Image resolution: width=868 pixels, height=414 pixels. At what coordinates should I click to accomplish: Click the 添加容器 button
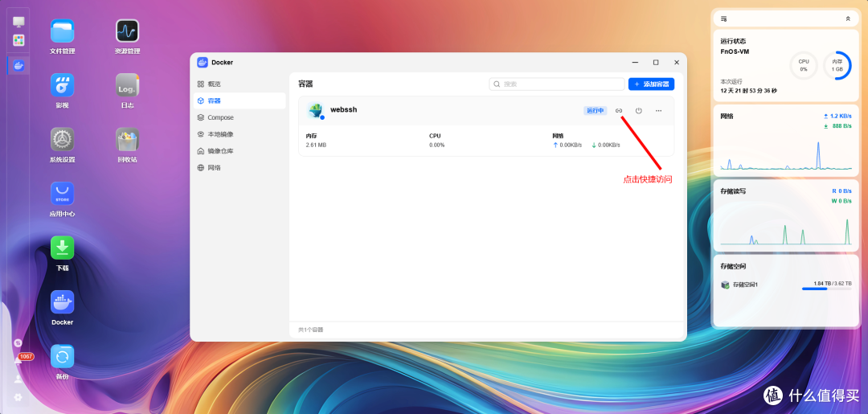pyautogui.click(x=652, y=84)
